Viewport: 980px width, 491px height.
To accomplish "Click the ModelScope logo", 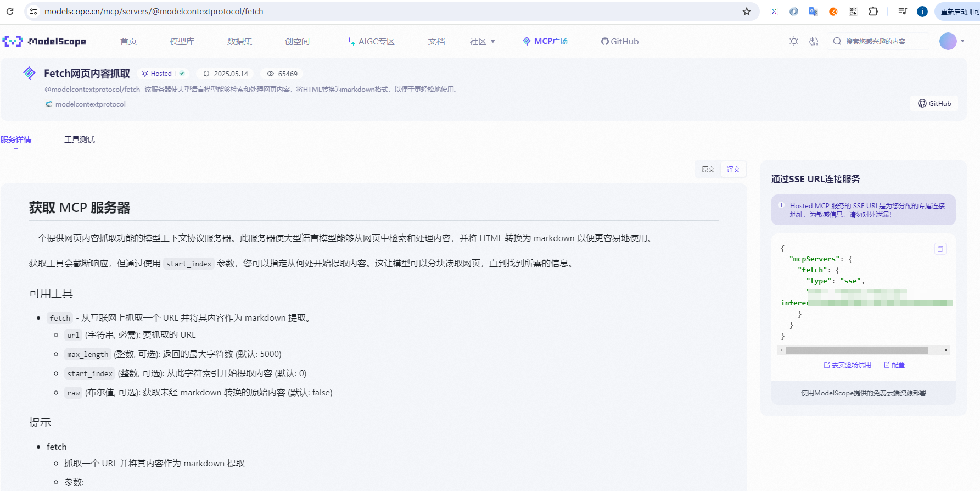I will tap(44, 41).
